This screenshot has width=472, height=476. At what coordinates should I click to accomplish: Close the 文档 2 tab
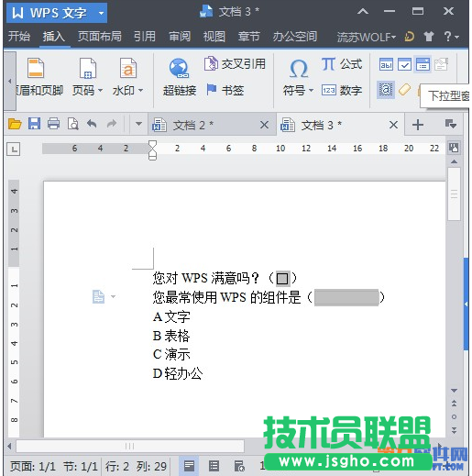pyautogui.click(x=264, y=125)
